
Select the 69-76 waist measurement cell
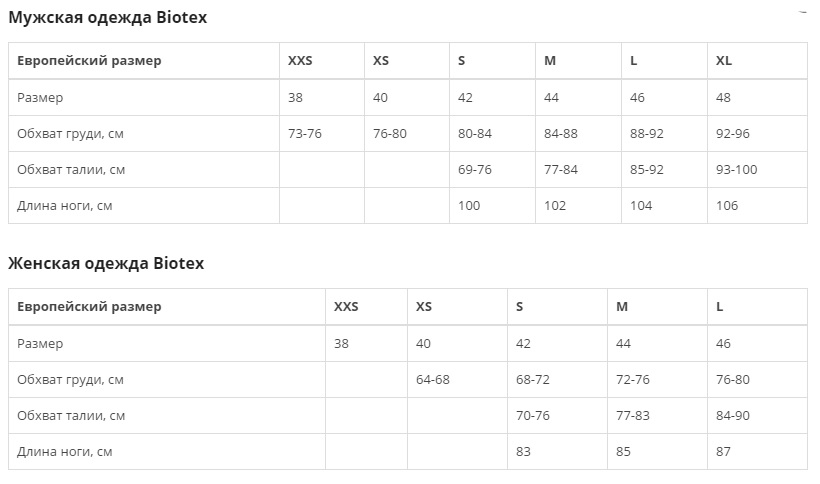click(475, 170)
